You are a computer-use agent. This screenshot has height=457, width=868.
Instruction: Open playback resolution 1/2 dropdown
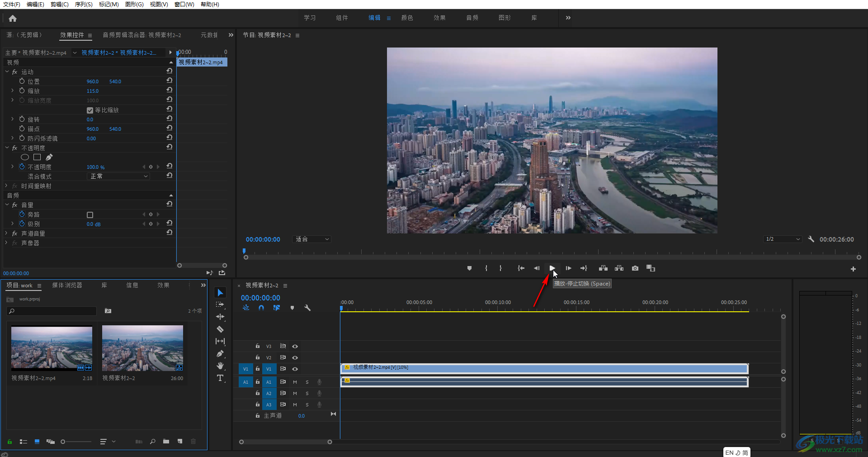click(783, 239)
